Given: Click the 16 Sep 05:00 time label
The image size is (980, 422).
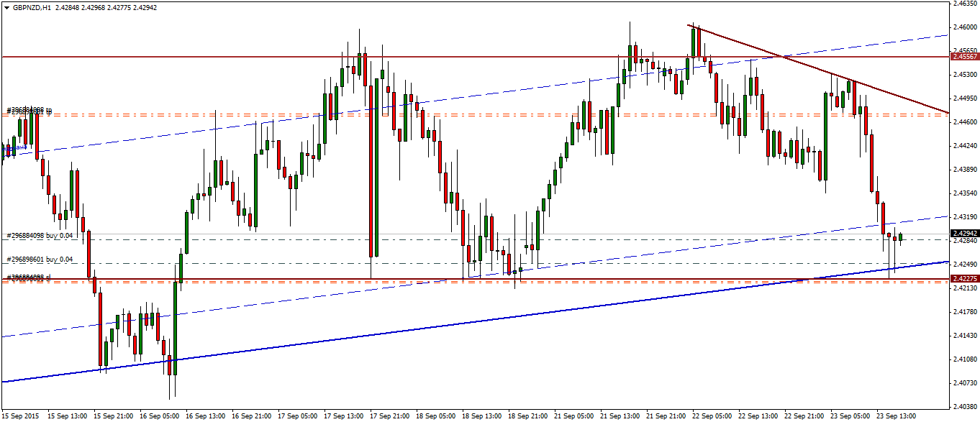Looking at the screenshot, I should click(x=160, y=416).
